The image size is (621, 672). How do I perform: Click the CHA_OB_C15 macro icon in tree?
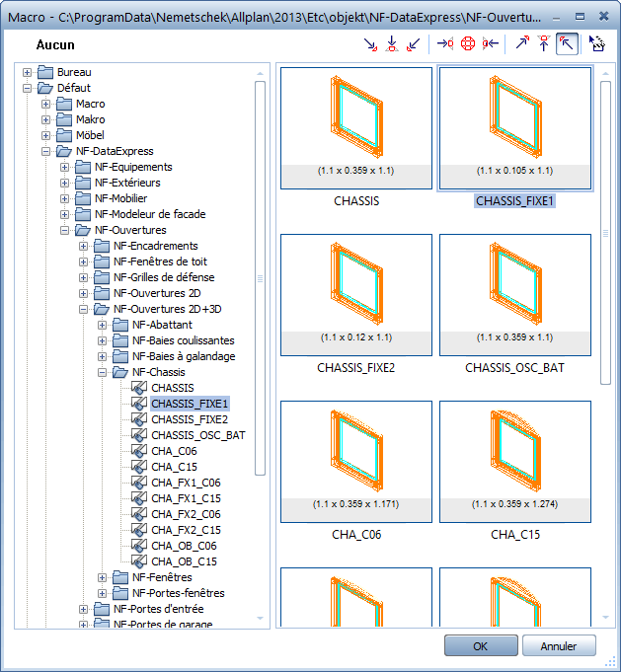click(x=139, y=561)
